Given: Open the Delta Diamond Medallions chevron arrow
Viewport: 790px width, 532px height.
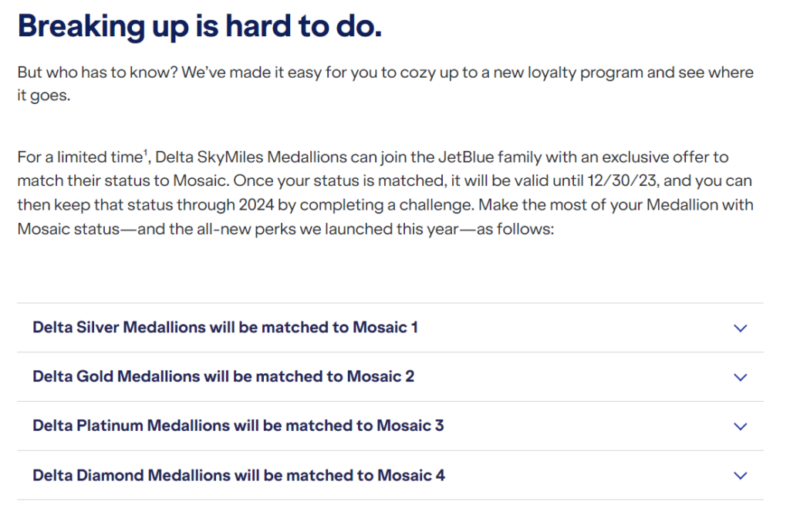Looking at the screenshot, I should (x=740, y=476).
